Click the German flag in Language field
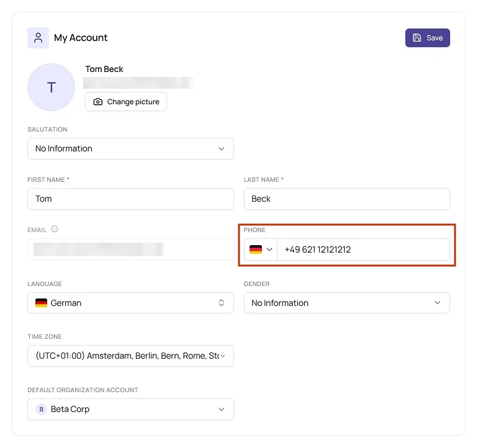 41,303
